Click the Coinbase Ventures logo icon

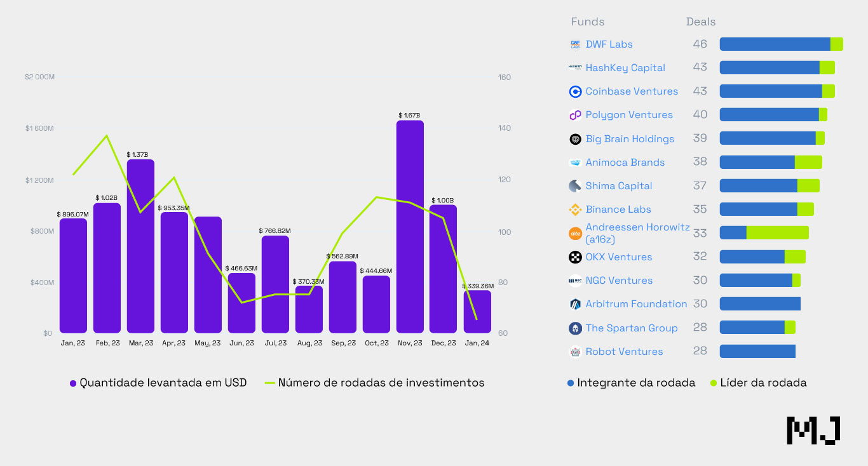(575, 91)
